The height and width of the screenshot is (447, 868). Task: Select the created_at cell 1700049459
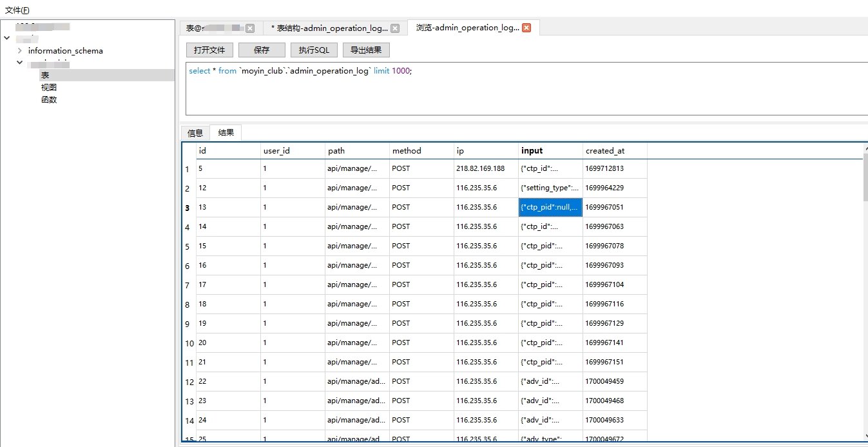[615, 382]
